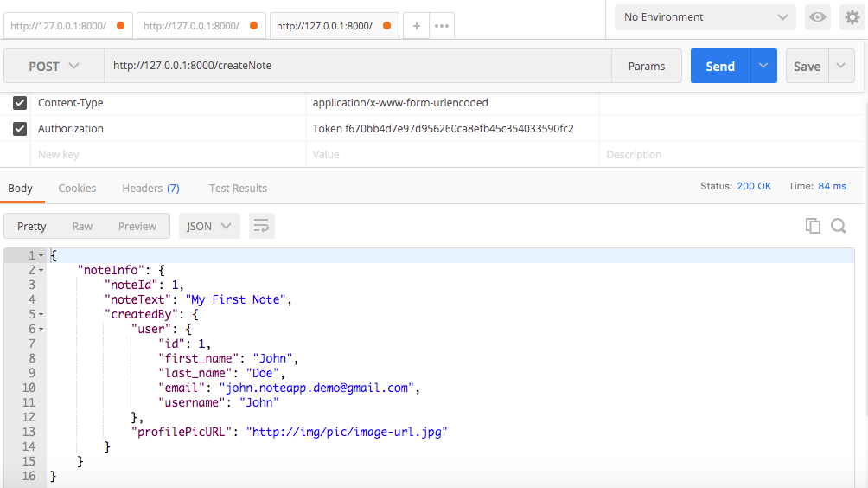
Task: Click the "Doe" last_name value
Action: (263, 373)
